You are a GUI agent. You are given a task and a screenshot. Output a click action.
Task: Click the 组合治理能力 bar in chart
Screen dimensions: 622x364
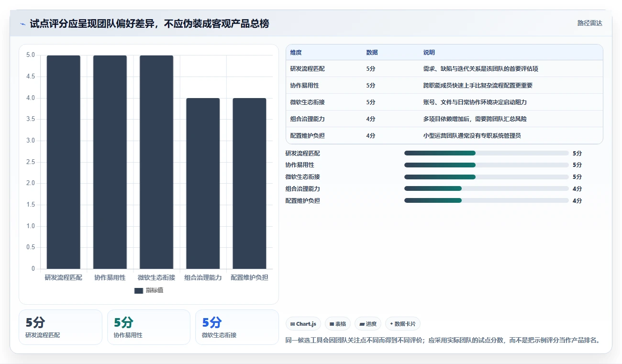point(203,184)
